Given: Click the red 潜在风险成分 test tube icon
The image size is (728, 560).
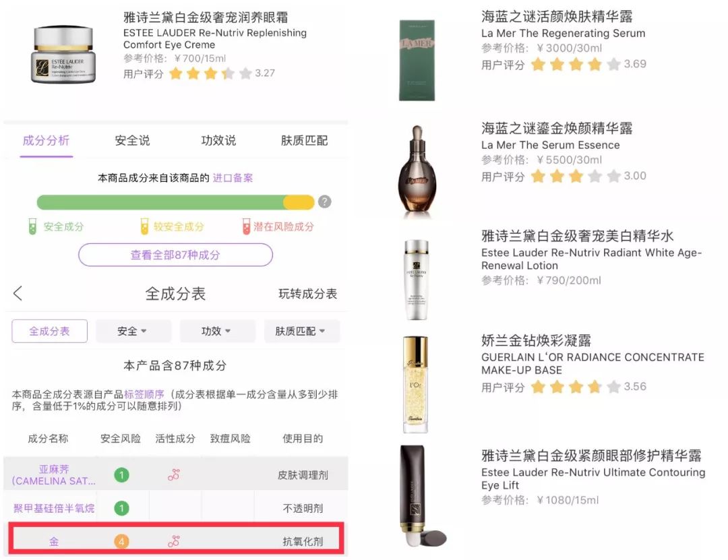Looking at the screenshot, I should pyautogui.click(x=247, y=226).
